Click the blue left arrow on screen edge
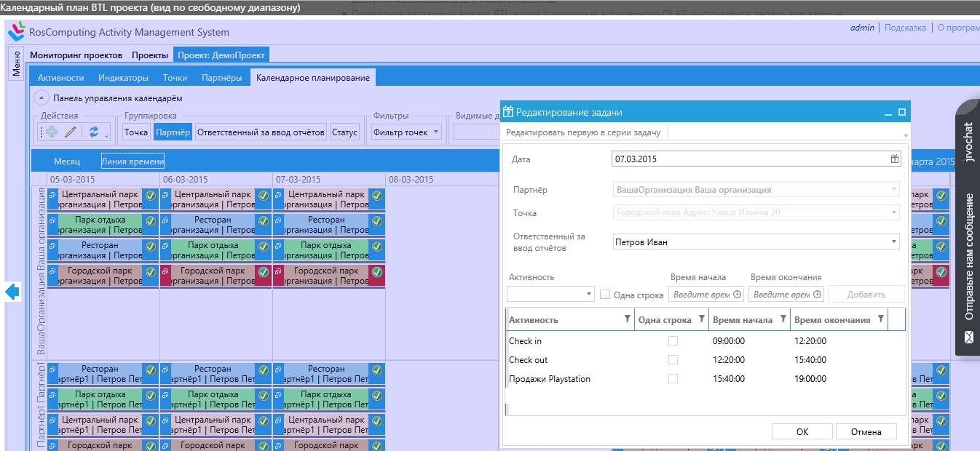 (11, 292)
